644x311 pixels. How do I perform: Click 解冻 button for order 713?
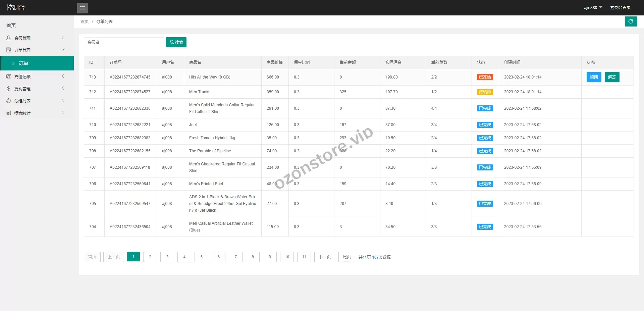click(x=612, y=77)
